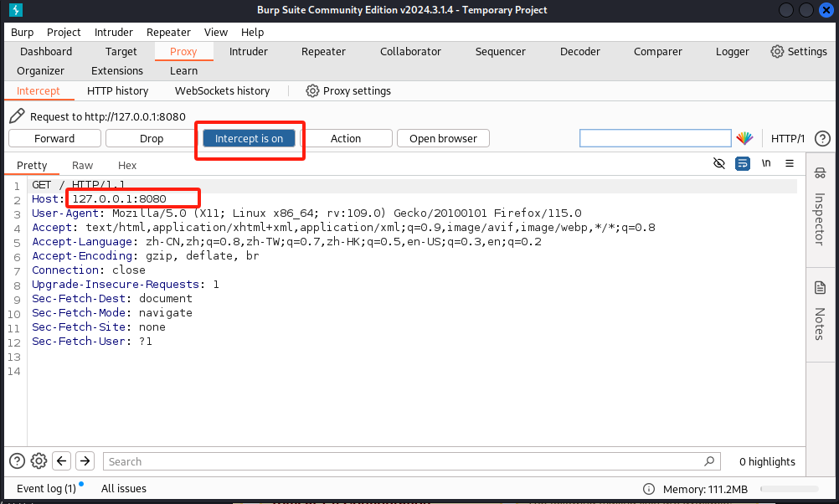Switch to Repeater tool tab
The height and width of the screenshot is (504, 839).
(x=323, y=51)
